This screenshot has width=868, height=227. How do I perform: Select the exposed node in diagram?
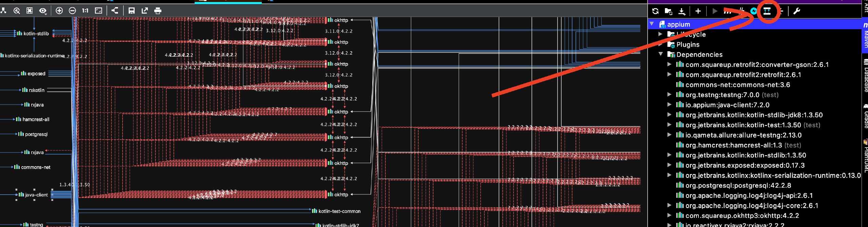(33, 73)
